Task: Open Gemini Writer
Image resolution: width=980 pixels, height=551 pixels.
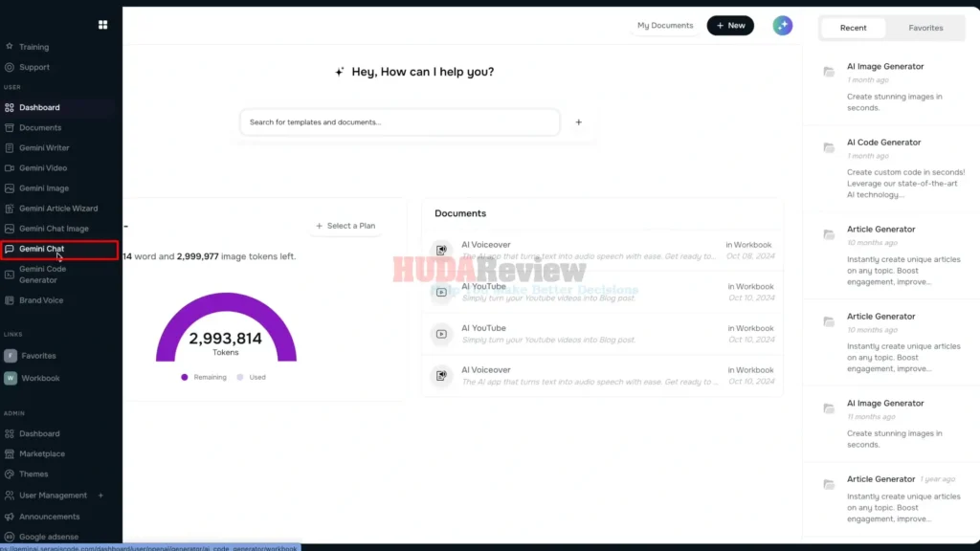Action: pos(44,148)
